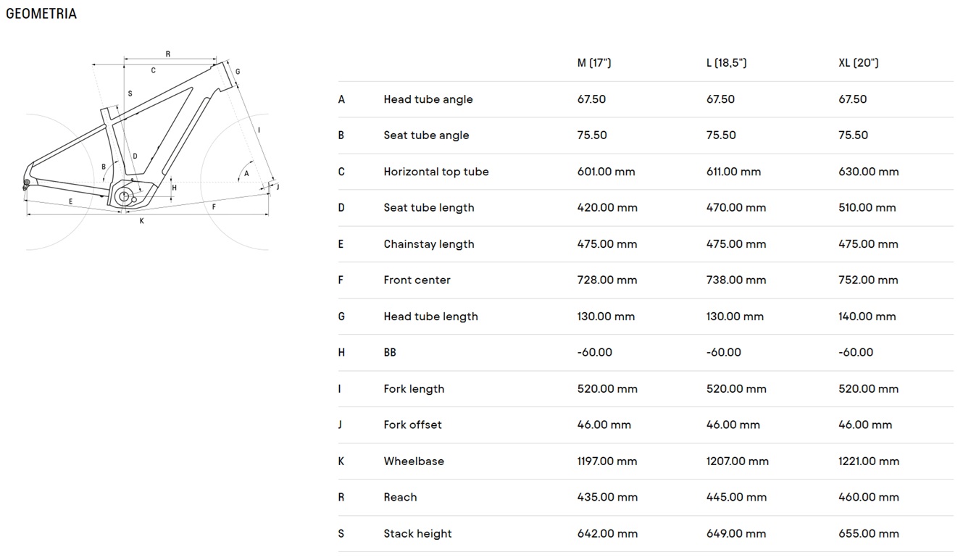Click the Wheelbase row label
963x560 pixels.
[x=414, y=461]
